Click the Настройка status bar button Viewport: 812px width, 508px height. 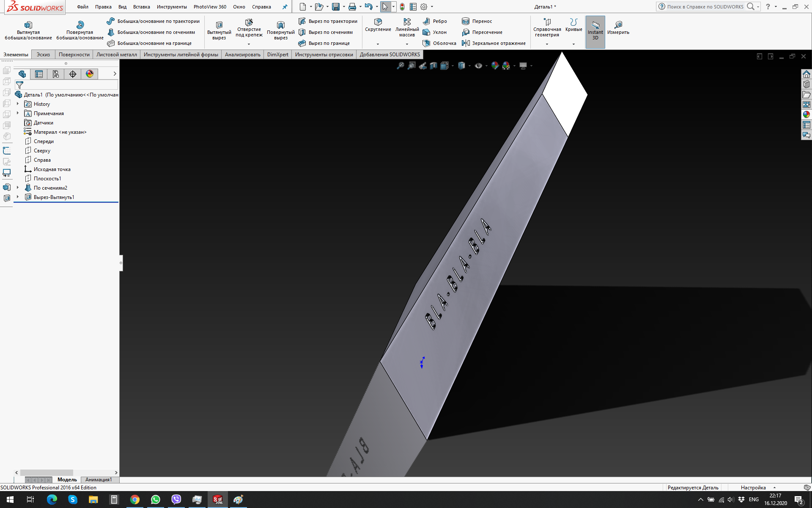(x=753, y=488)
